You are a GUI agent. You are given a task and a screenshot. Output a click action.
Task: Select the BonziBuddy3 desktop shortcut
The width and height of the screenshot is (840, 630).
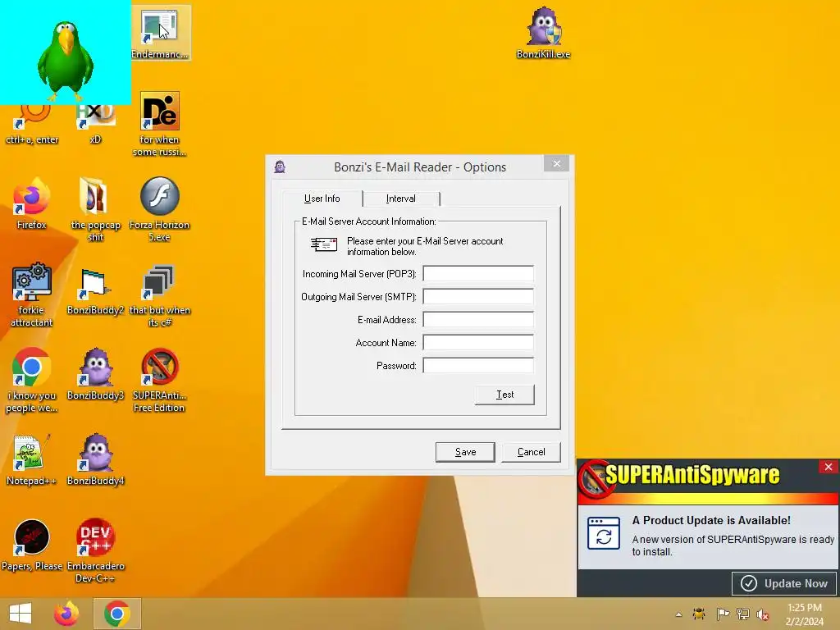click(x=95, y=375)
